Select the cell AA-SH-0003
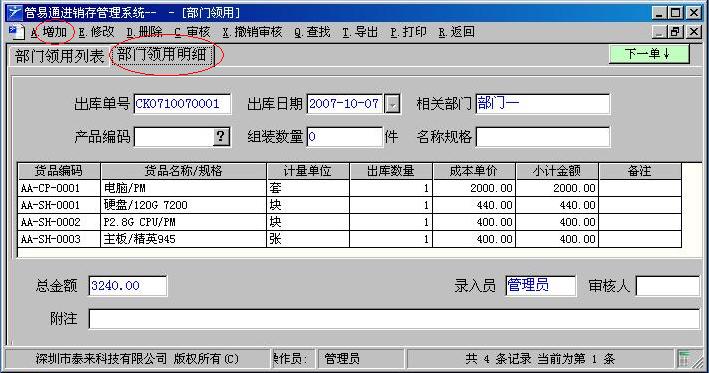 59,239
